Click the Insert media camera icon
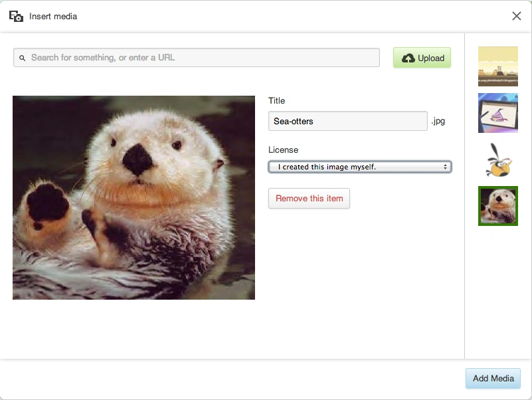Screen dimensions: 532x400 click(16, 17)
